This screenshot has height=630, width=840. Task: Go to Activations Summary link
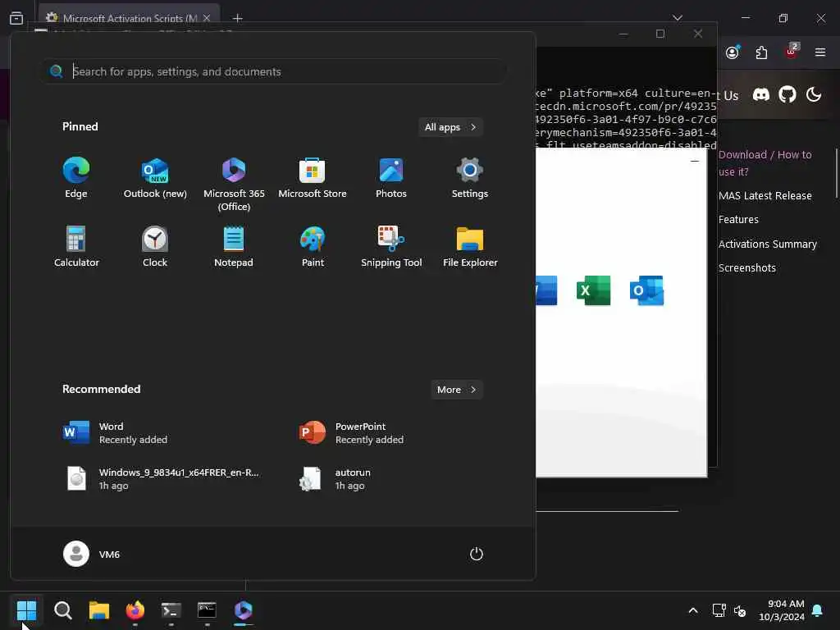coord(767,244)
